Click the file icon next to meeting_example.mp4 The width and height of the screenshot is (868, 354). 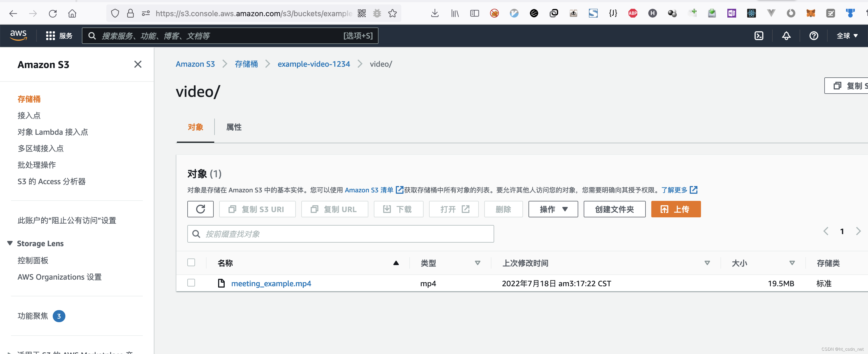tap(221, 283)
